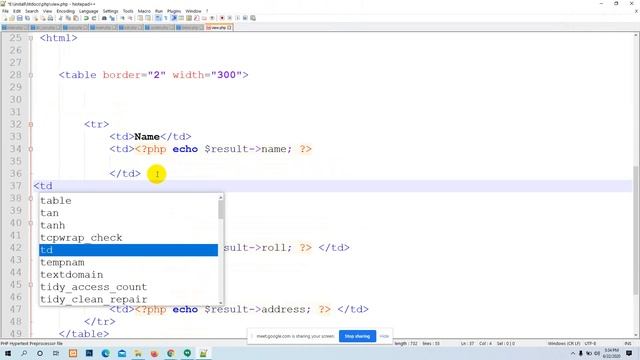640x360 pixels.
Task: Collapse the fold marker at line 45
Action: pos(31,284)
